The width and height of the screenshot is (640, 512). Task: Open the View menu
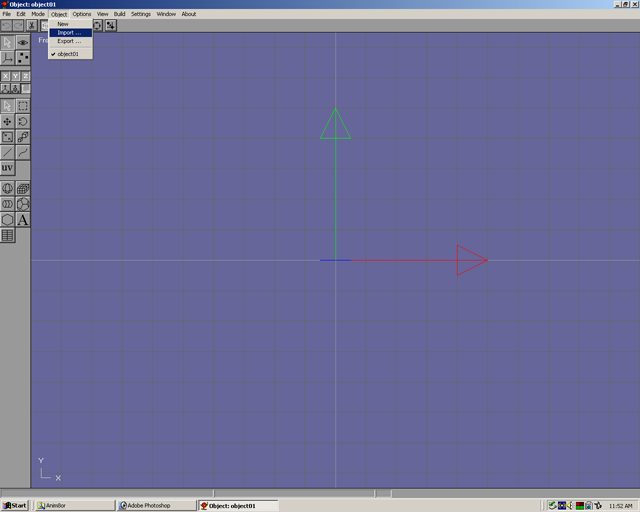coord(102,14)
